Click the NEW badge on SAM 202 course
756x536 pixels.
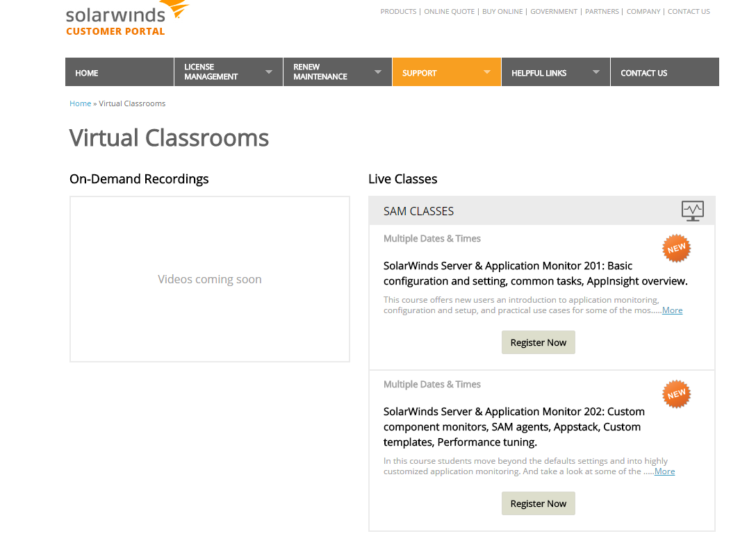point(677,394)
